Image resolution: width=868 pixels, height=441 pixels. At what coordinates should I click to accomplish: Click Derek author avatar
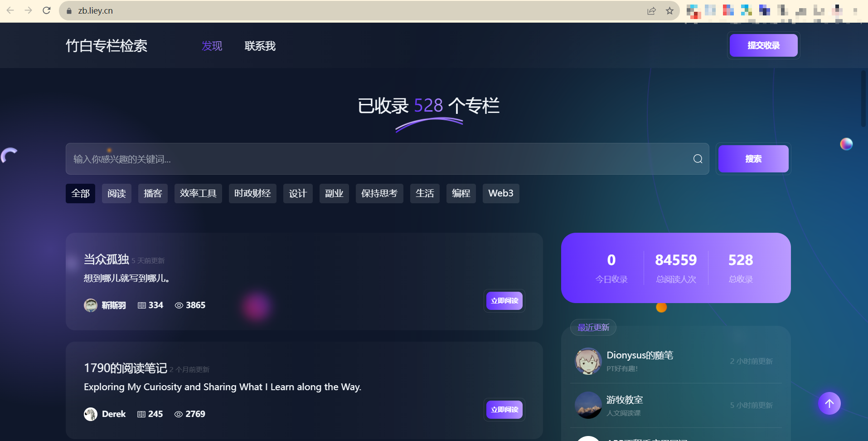tap(91, 414)
